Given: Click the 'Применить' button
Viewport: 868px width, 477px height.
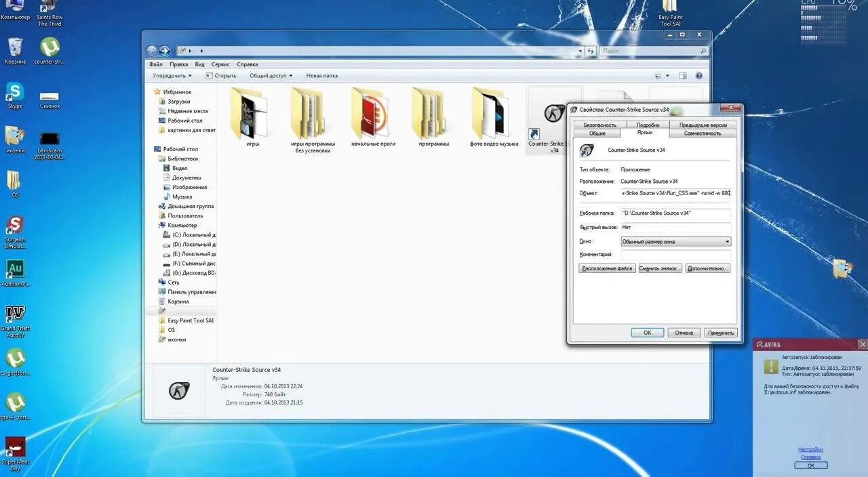Looking at the screenshot, I should (x=720, y=333).
